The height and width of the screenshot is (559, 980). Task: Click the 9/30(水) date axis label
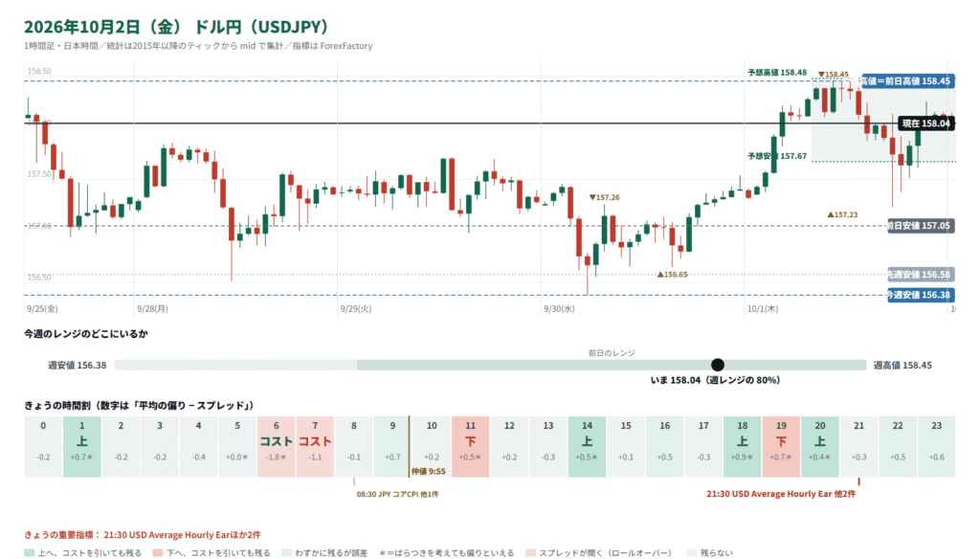click(x=559, y=309)
